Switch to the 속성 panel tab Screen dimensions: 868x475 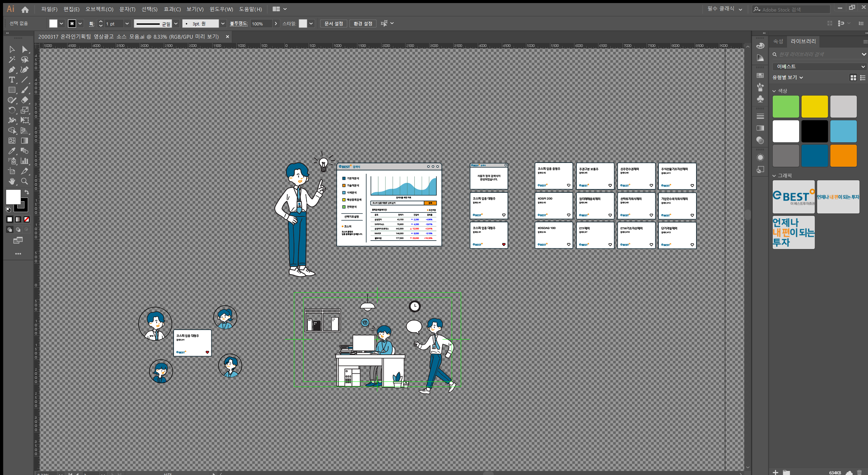[778, 41]
